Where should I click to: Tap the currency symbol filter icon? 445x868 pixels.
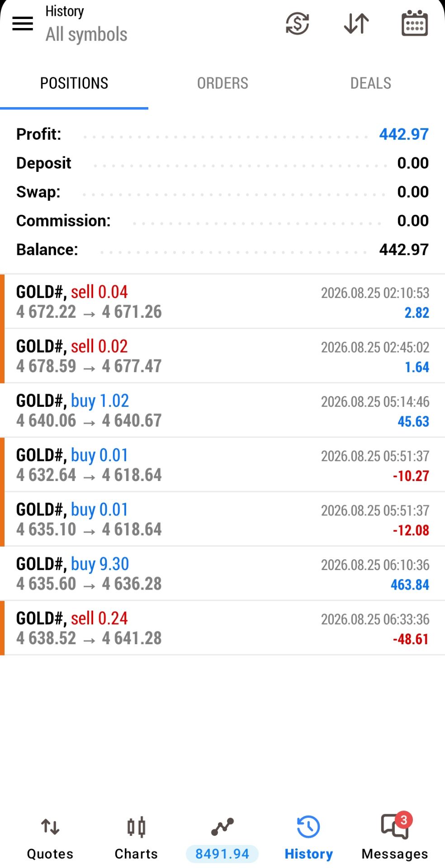tap(297, 24)
